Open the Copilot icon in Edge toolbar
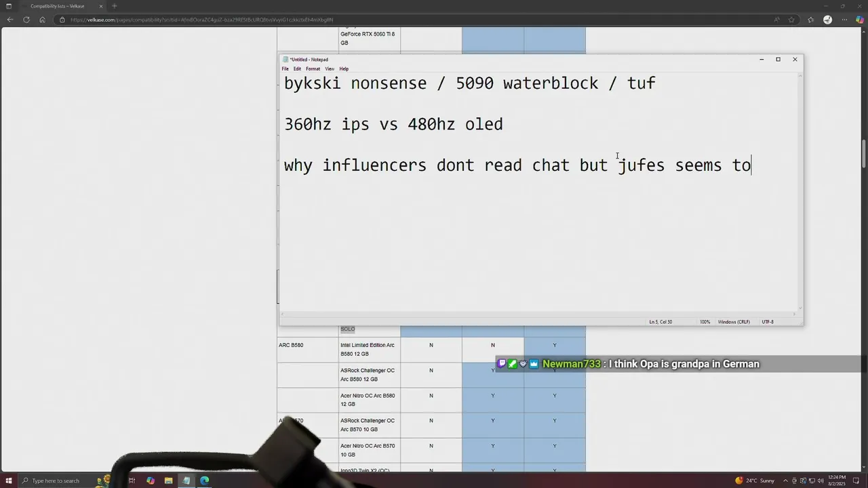868x488 pixels. tap(859, 20)
